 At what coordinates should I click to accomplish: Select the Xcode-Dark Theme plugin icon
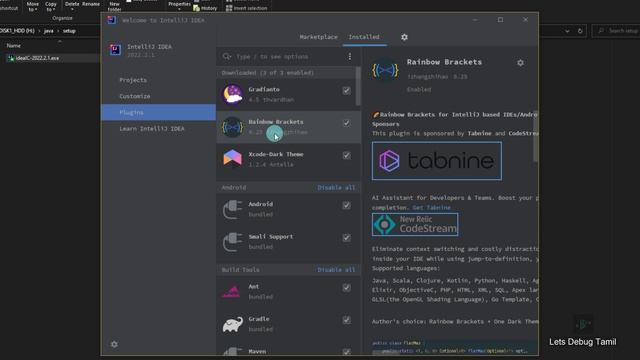pyautogui.click(x=233, y=159)
